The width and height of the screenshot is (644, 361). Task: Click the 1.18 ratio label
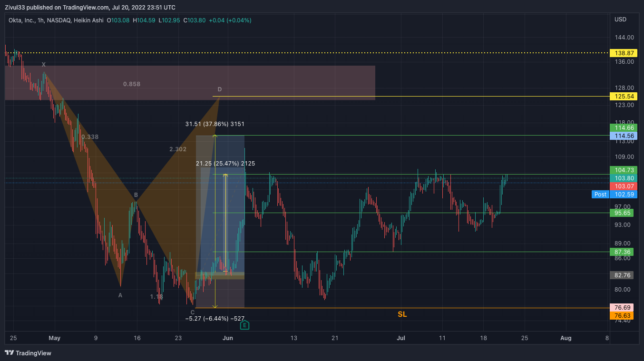156,297
